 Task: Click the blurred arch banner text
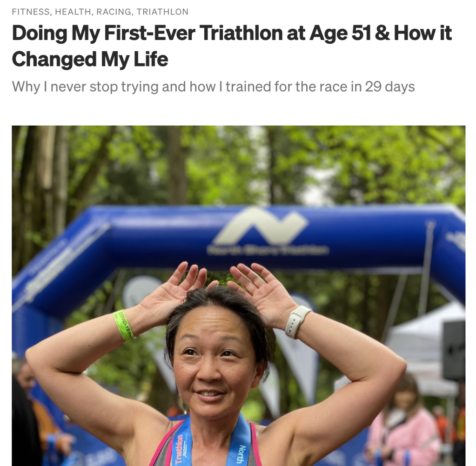pyautogui.click(x=268, y=250)
